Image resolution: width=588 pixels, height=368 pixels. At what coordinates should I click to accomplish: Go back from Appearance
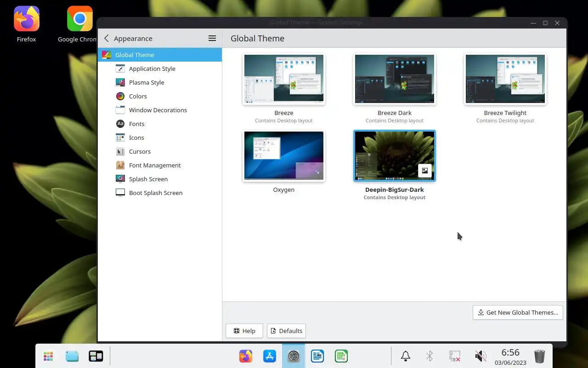[107, 38]
